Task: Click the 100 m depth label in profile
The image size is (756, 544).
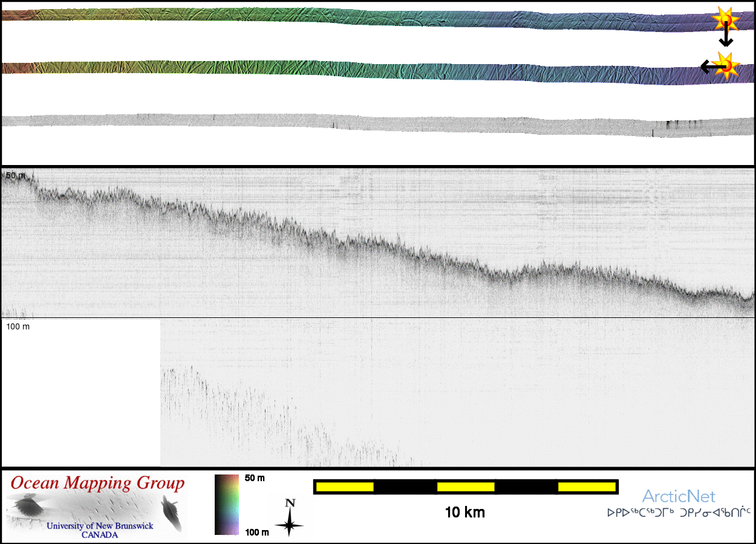Action: (18, 326)
